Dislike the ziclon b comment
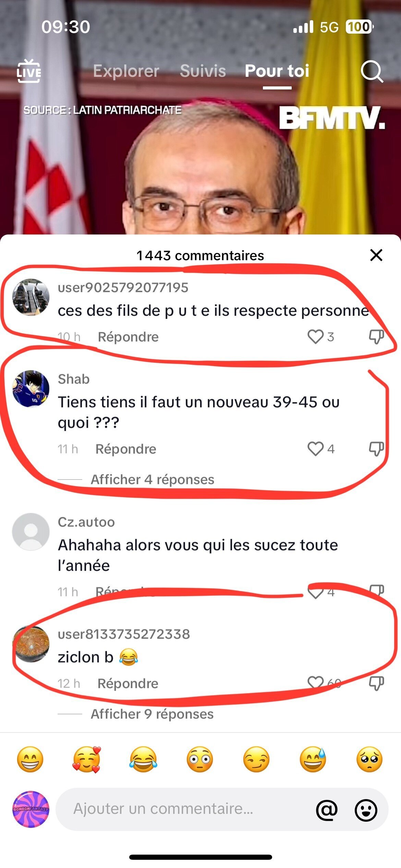The width and height of the screenshot is (401, 868). click(376, 683)
